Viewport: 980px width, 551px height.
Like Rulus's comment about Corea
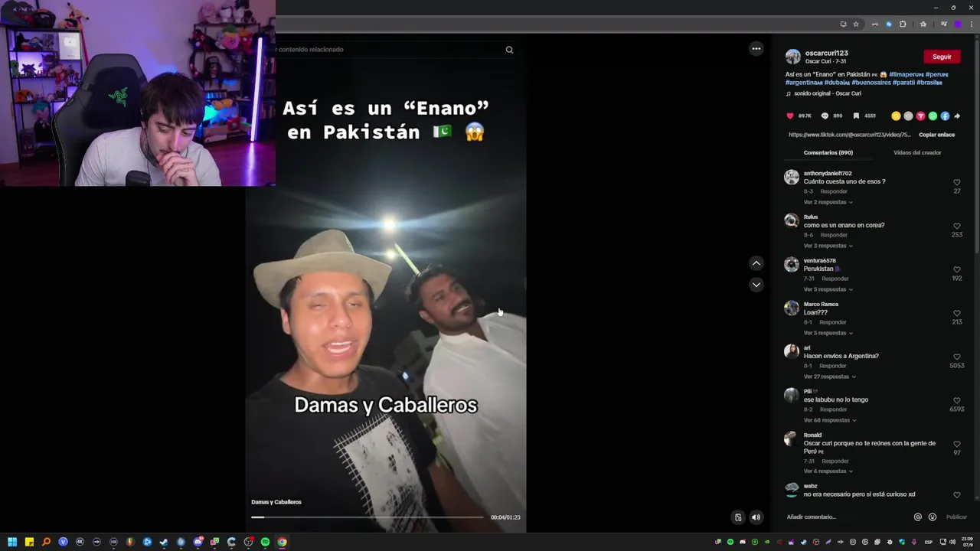pyautogui.click(x=957, y=227)
